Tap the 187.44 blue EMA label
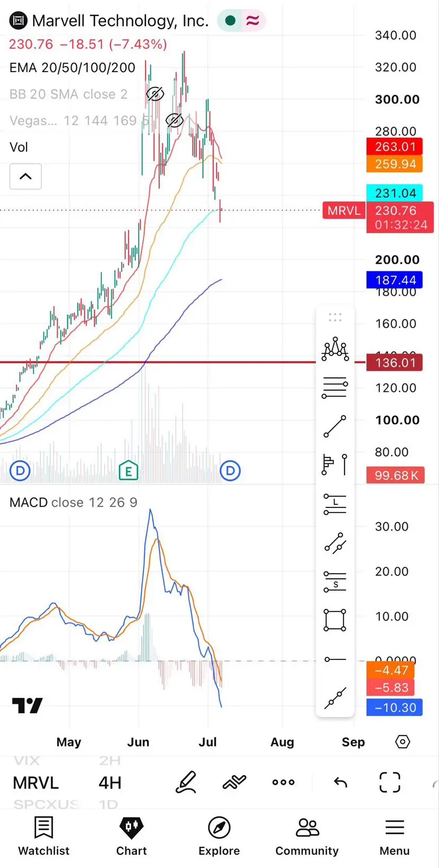 coord(394,280)
